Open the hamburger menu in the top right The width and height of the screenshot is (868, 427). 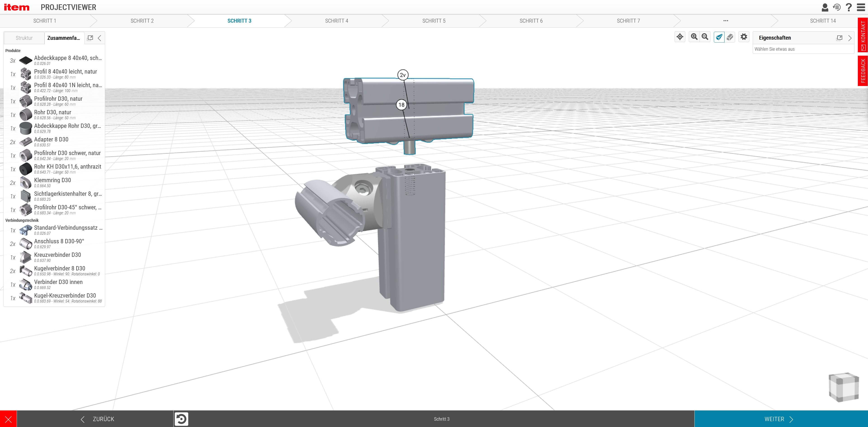(x=861, y=7)
